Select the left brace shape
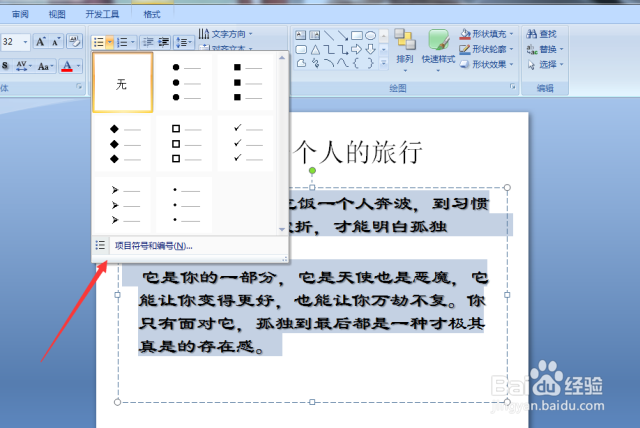The width and height of the screenshot is (640, 428). [x=357, y=63]
